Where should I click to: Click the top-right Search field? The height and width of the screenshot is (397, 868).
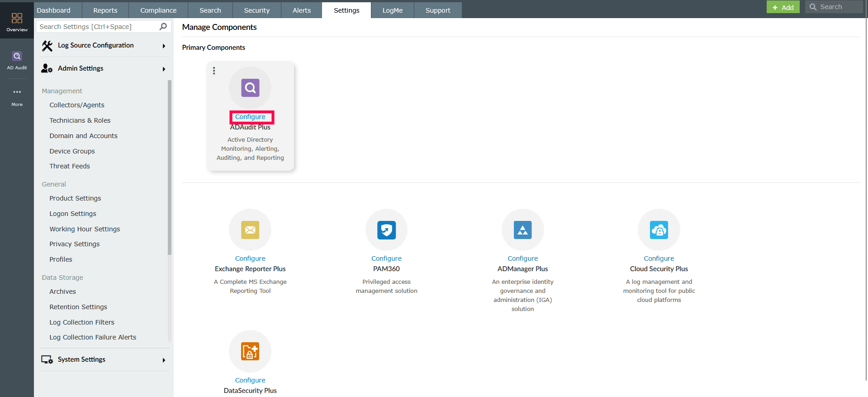coord(834,7)
